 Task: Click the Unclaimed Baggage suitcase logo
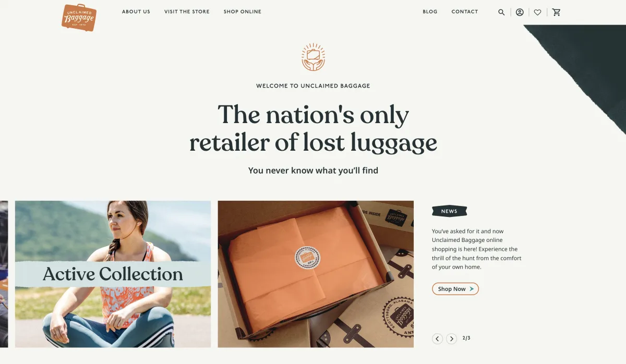tap(79, 18)
